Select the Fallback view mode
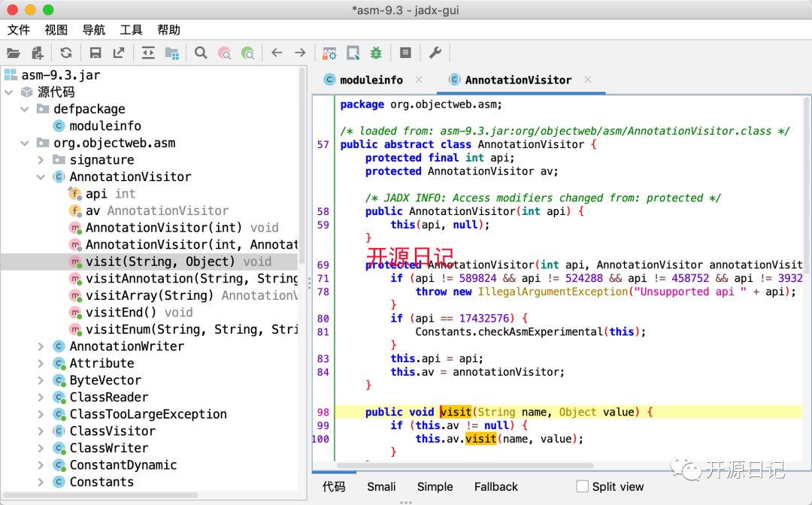 pyautogui.click(x=495, y=486)
